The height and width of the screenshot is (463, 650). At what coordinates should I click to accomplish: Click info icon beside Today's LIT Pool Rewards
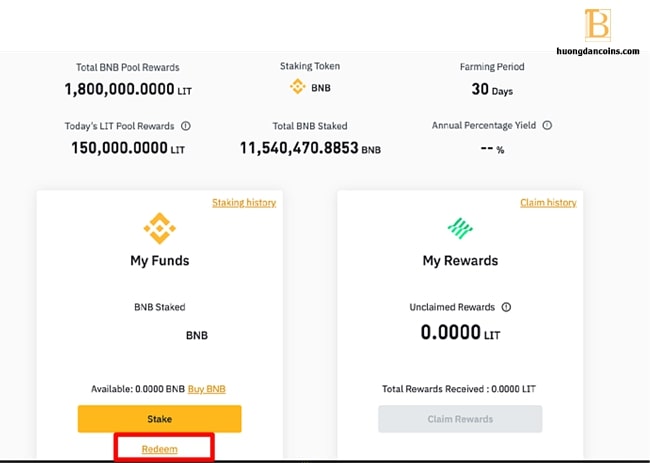click(186, 126)
